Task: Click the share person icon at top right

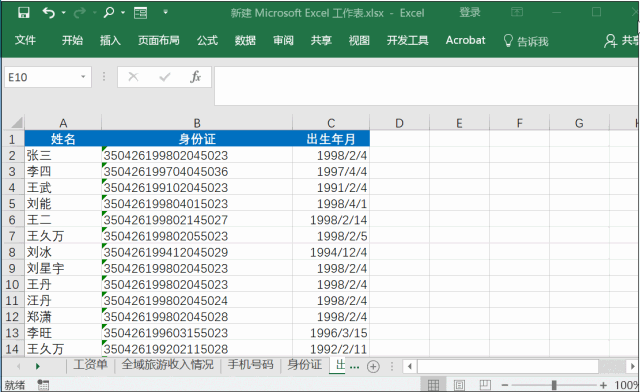Action: click(611, 41)
